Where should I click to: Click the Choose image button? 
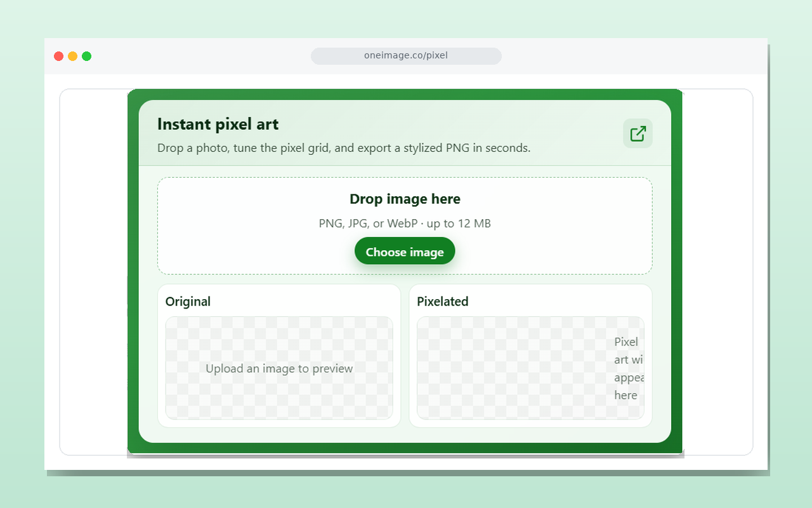point(405,251)
